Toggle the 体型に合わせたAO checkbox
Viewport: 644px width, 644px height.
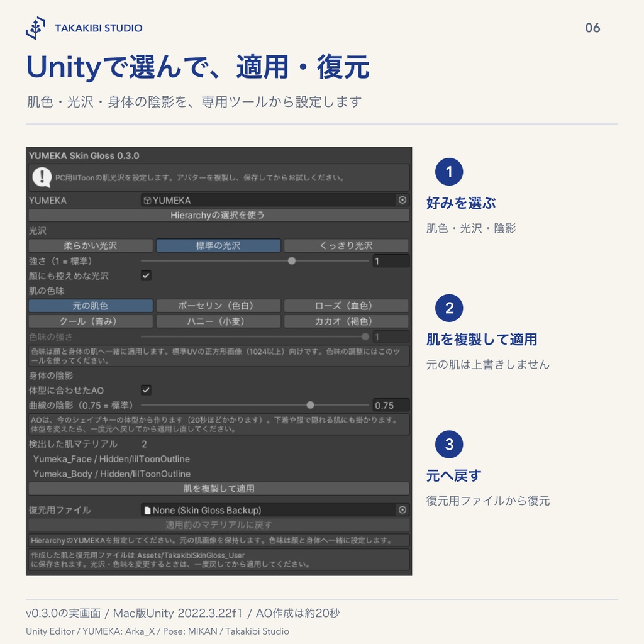coord(146,390)
